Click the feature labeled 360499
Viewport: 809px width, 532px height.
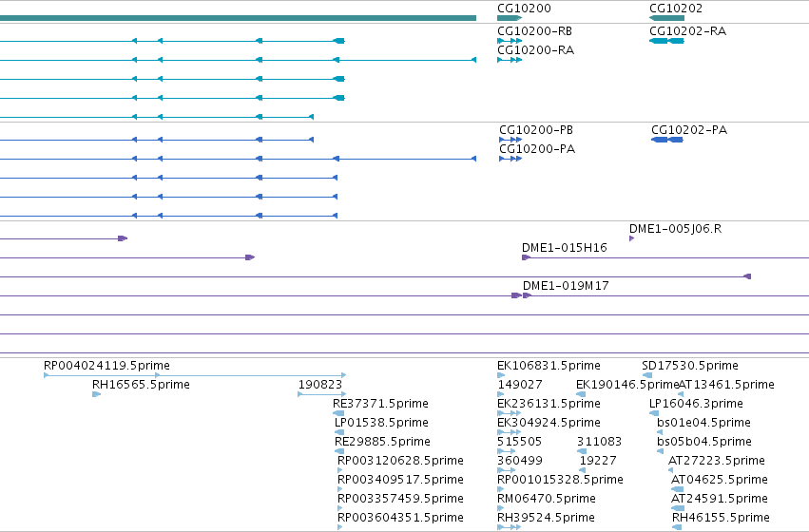(x=520, y=461)
